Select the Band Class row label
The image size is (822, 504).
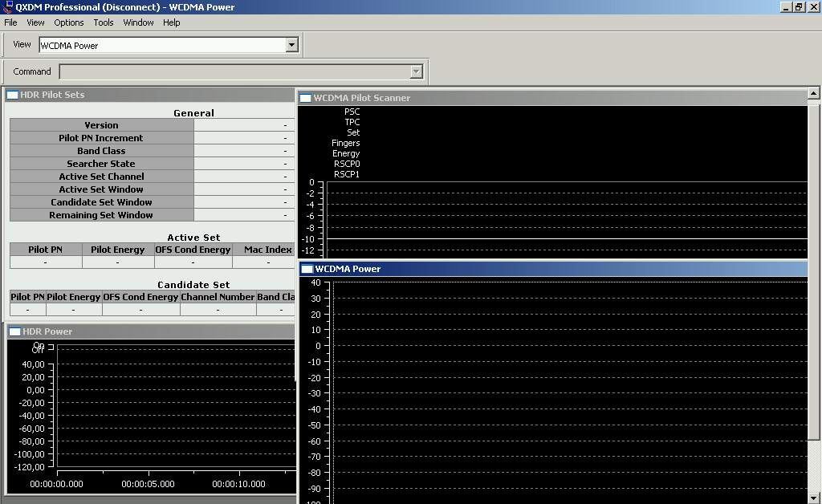pyautogui.click(x=102, y=151)
